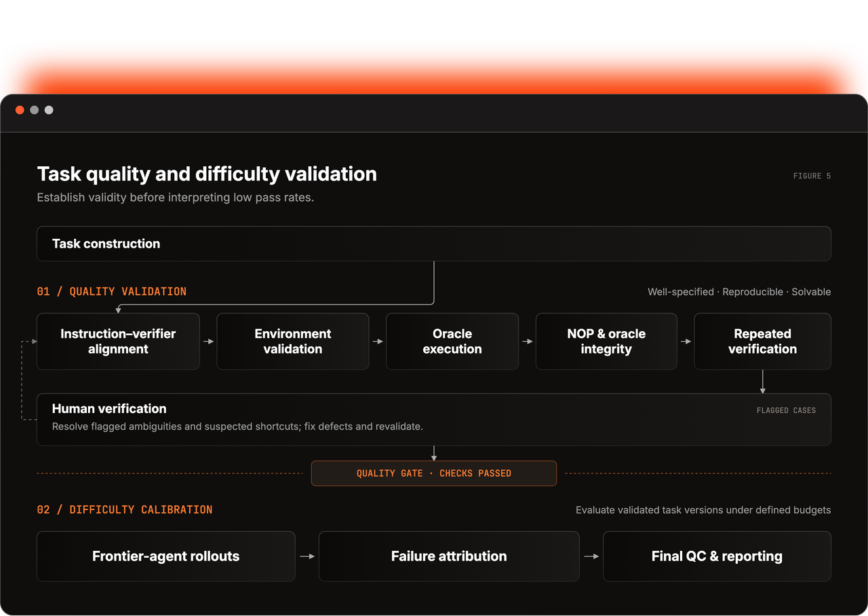Viewport: 868px width, 616px height.
Task: Click arrow between Frontier-agent rollouts and Failure attribution
Action: coord(307,556)
